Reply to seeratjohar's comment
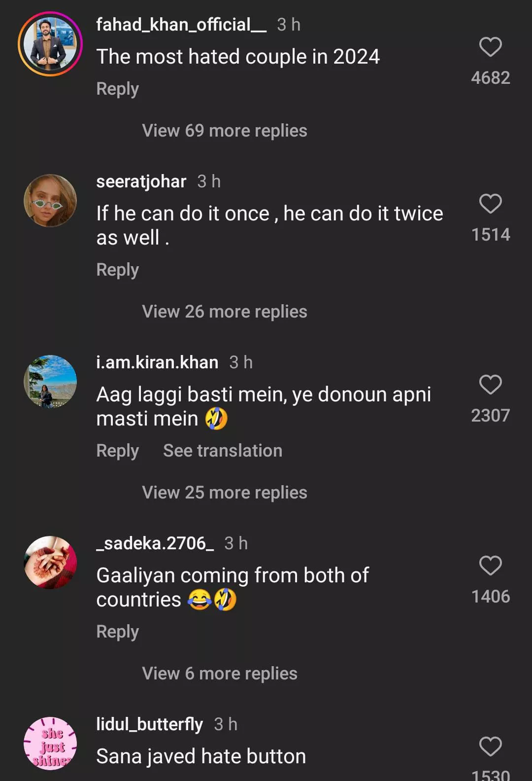The image size is (532, 781). (x=117, y=270)
